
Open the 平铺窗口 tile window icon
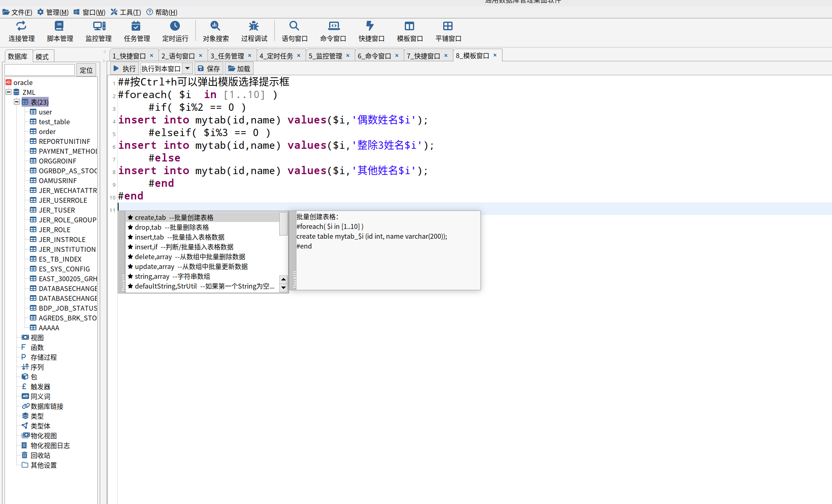[x=448, y=26]
